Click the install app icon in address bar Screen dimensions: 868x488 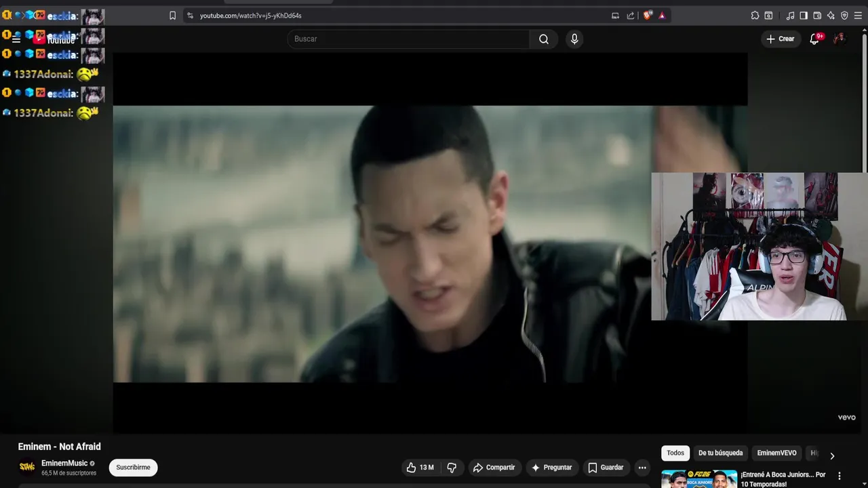pyautogui.click(x=615, y=16)
